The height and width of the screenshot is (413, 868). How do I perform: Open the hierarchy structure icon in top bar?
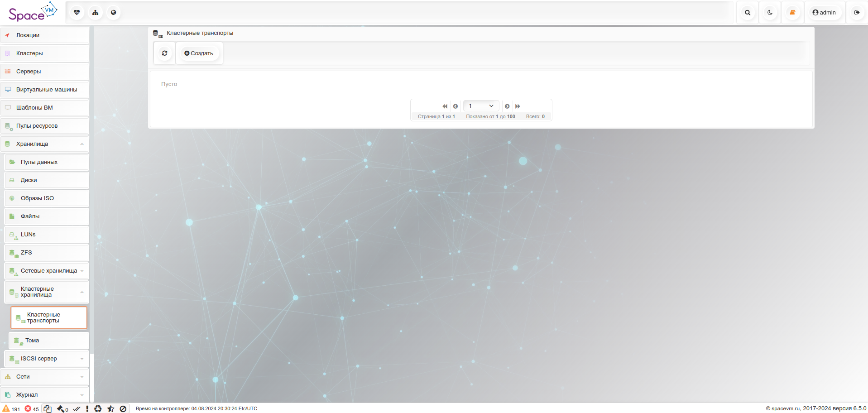point(95,13)
